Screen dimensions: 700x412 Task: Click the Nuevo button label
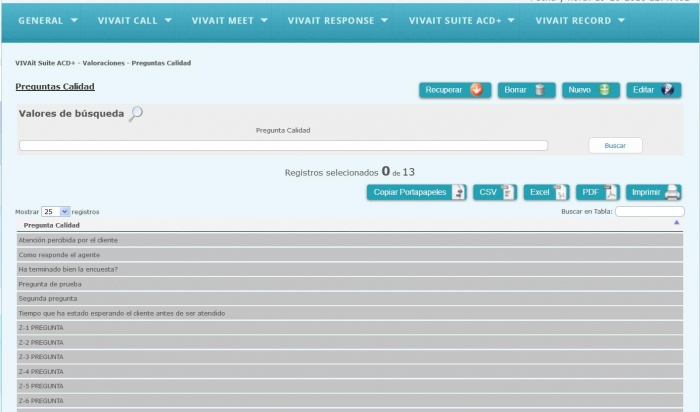579,90
